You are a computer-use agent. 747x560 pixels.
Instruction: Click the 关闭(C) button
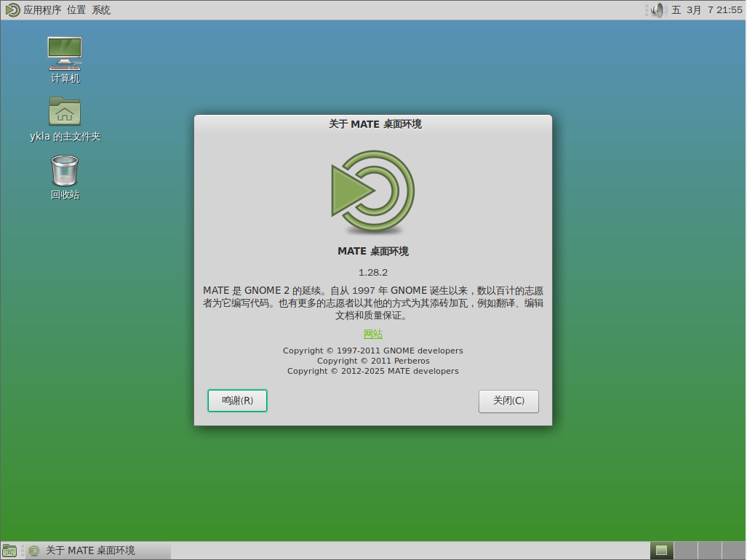508,401
